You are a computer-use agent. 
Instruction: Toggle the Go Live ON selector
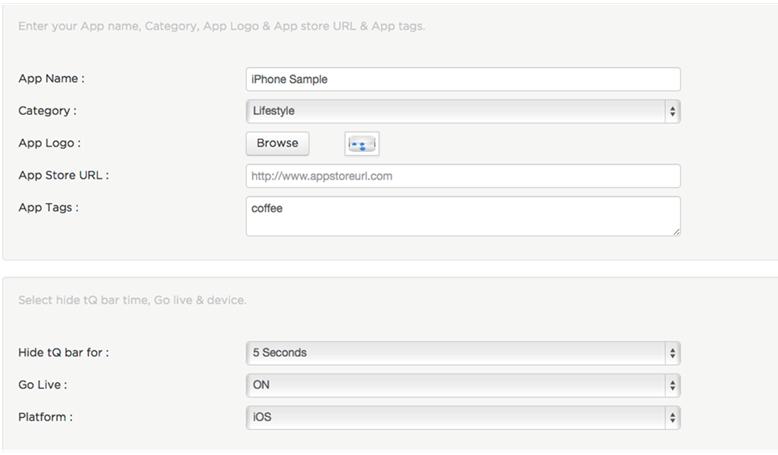463,385
